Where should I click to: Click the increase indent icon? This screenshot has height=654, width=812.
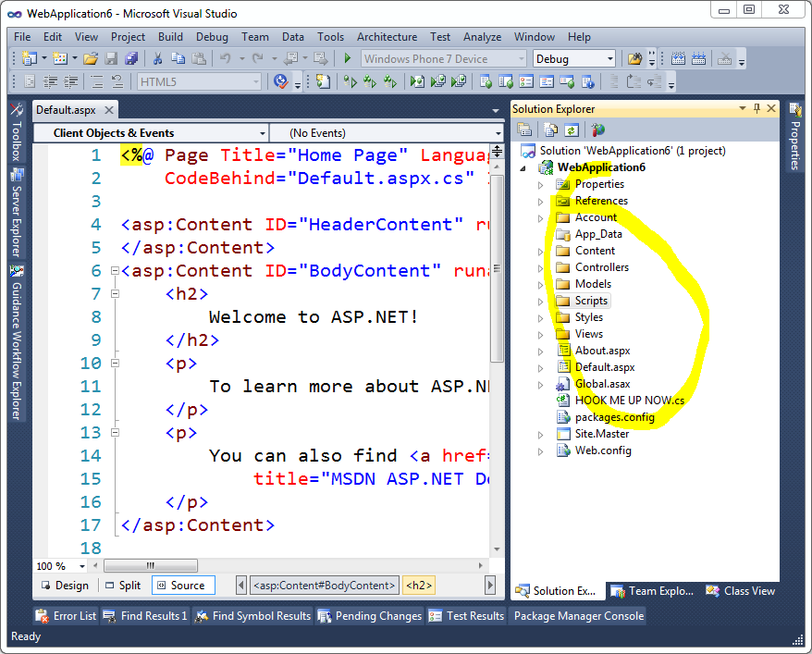click(x=70, y=81)
